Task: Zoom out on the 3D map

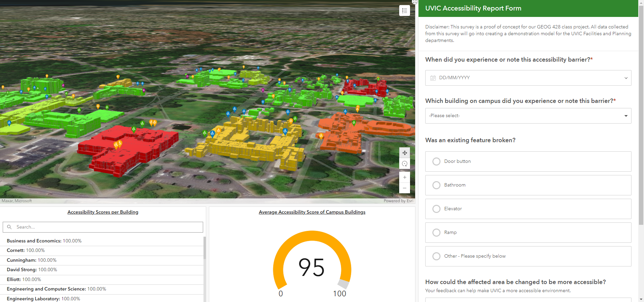Action: 405,188
